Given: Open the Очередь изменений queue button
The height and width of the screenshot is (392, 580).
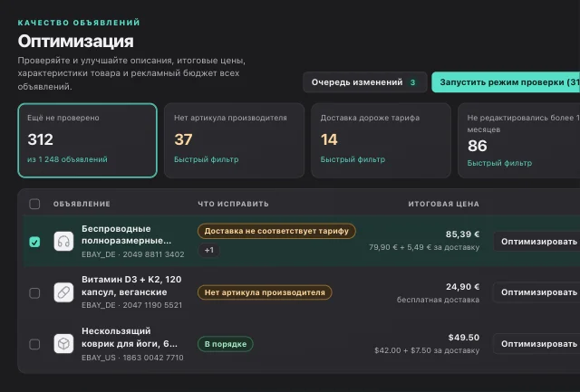Looking at the screenshot, I should (x=364, y=82).
